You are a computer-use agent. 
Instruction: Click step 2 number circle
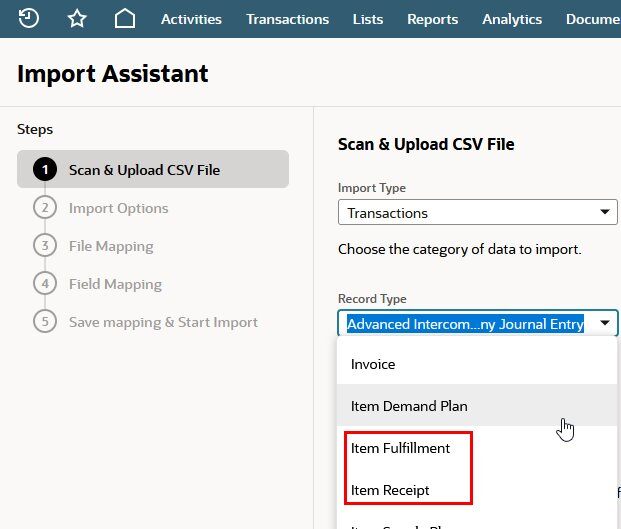(x=45, y=208)
